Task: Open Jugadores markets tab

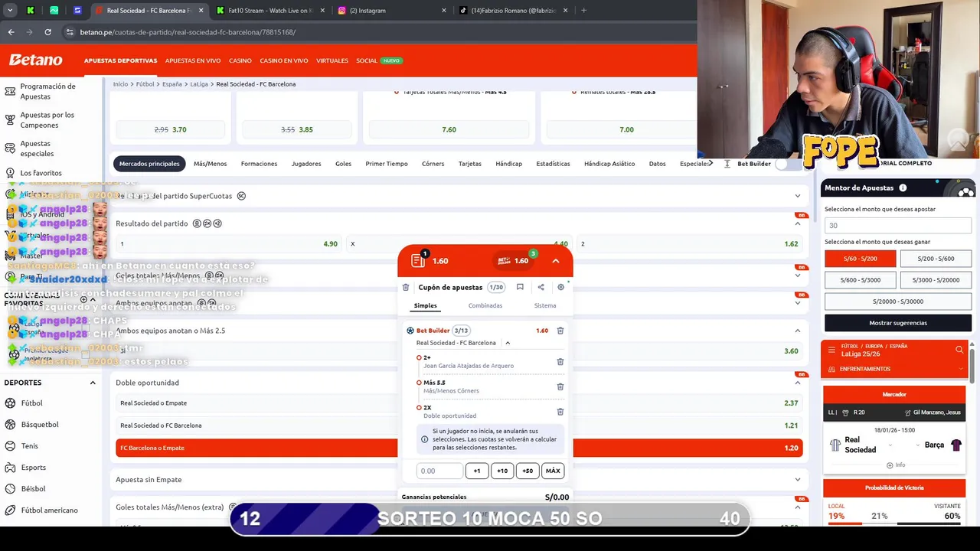Action: pos(306,164)
